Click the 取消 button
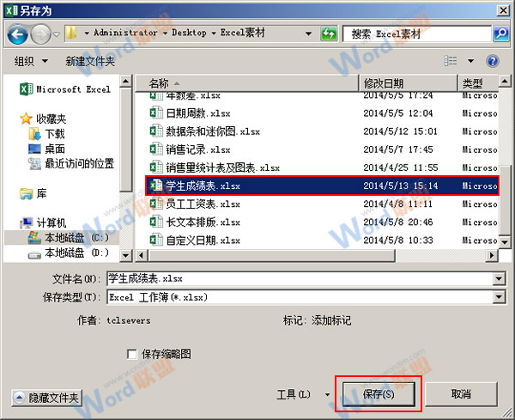Viewport: 515px width, 420px height. (461, 394)
